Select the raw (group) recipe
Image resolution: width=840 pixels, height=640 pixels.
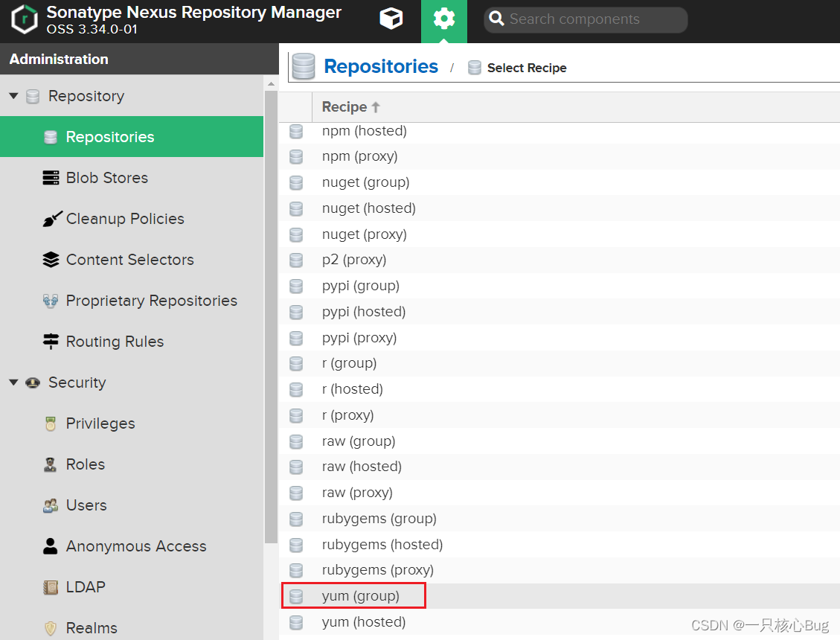[560, 441]
